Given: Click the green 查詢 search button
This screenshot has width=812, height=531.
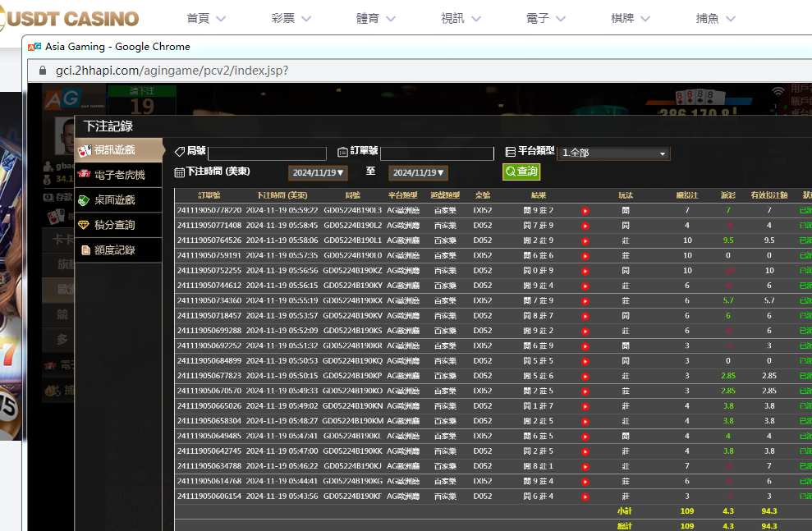Looking at the screenshot, I should [521, 172].
